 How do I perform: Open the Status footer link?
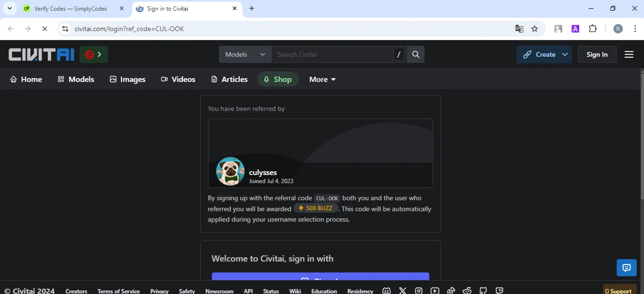click(271, 291)
